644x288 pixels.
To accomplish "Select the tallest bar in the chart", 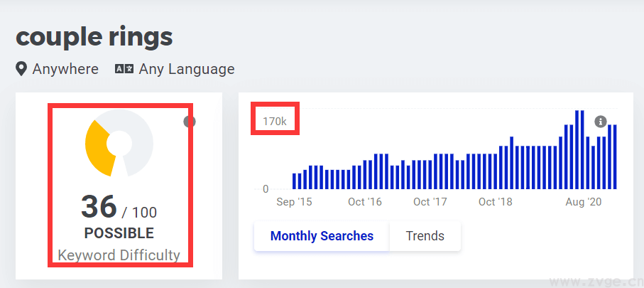I will 577,150.
